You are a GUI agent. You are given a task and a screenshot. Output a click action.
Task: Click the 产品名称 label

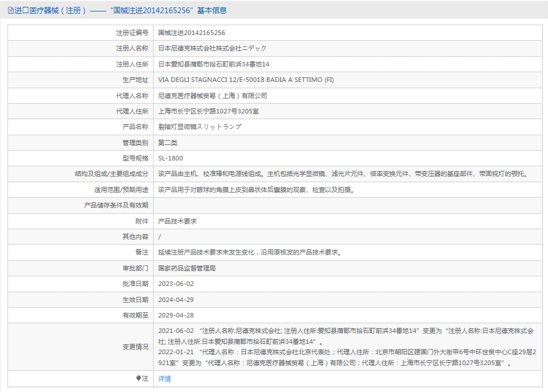coord(135,127)
